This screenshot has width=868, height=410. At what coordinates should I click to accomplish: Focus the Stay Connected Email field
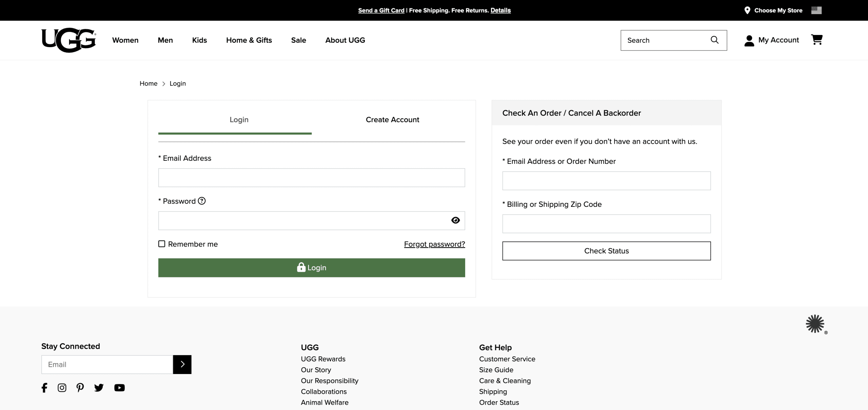107,365
